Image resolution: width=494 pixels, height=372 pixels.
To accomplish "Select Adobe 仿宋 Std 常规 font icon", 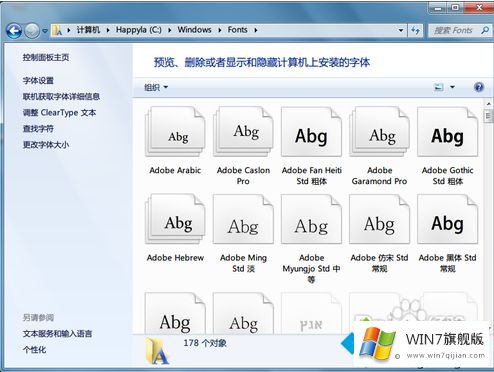I will click(x=379, y=219).
